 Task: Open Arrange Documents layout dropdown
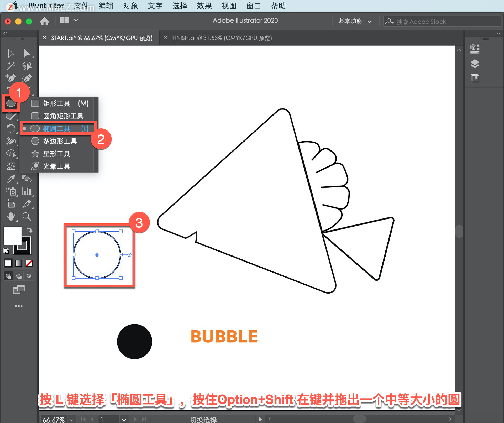pos(69,20)
